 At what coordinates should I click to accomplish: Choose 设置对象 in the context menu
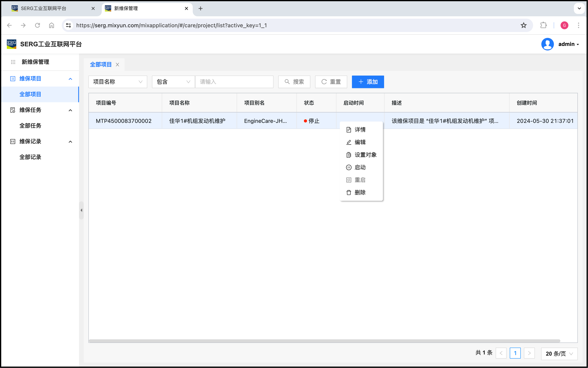pos(365,155)
